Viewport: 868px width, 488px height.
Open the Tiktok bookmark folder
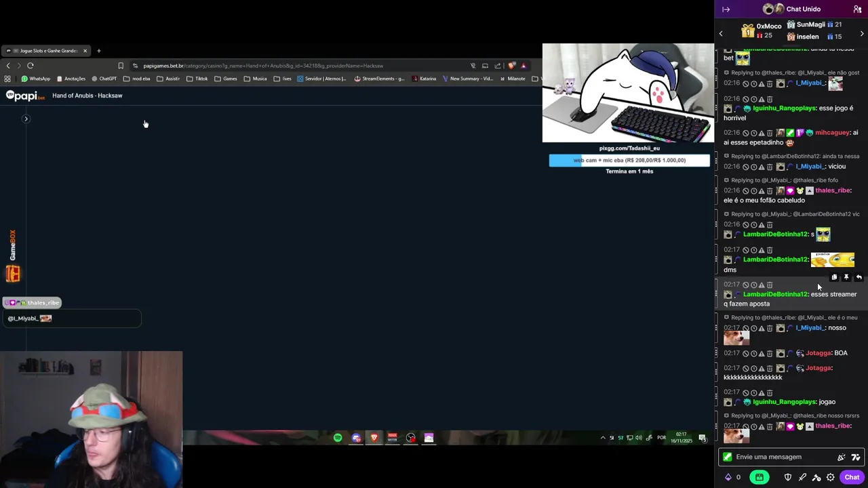(x=197, y=79)
